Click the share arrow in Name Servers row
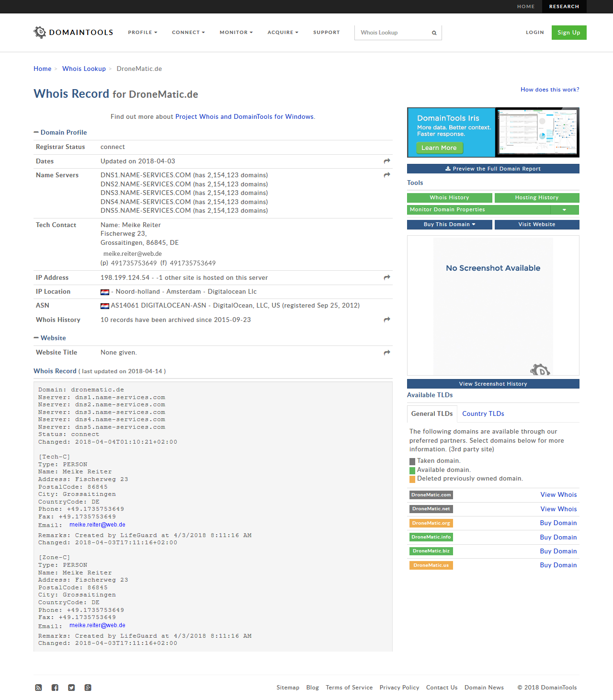This screenshot has width=613, height=700. [x=387, y=175]
